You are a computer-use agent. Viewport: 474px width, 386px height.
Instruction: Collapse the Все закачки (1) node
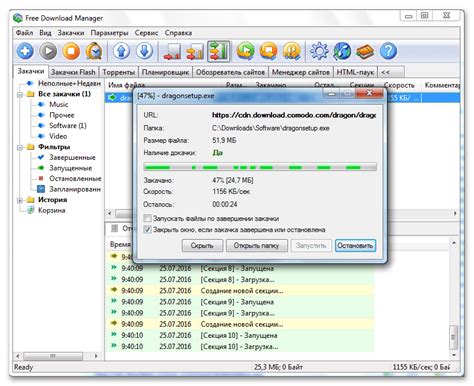20,94
